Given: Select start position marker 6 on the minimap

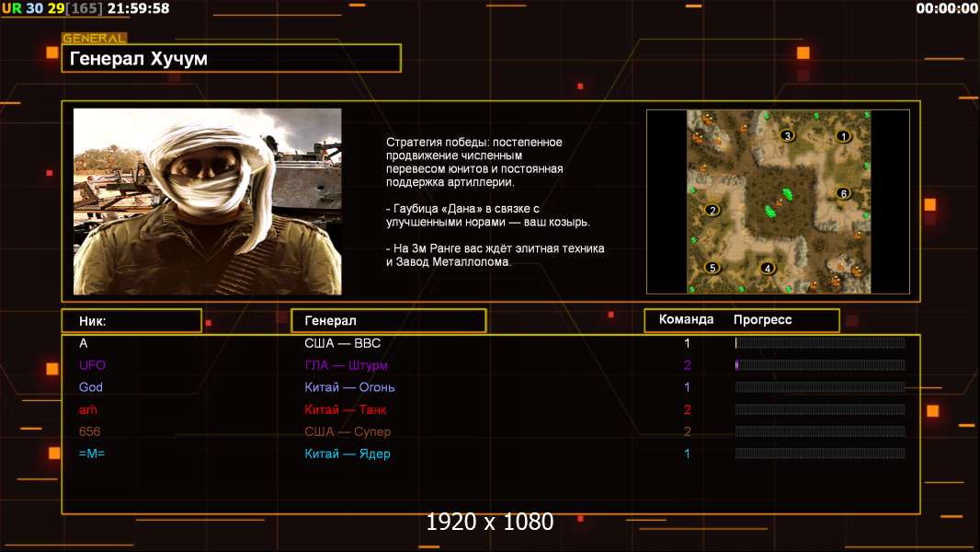Looking at the screenshot, I should [843, 193].
